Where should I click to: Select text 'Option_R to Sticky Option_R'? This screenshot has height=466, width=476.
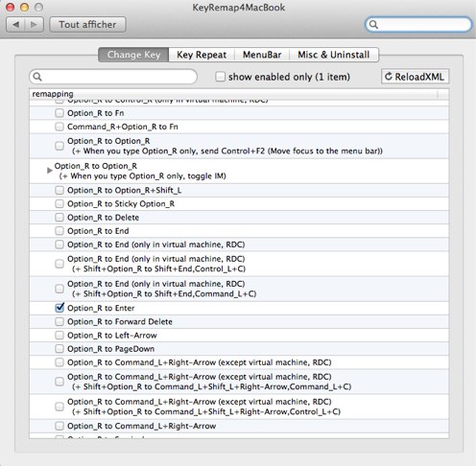[x=121, y=204]
